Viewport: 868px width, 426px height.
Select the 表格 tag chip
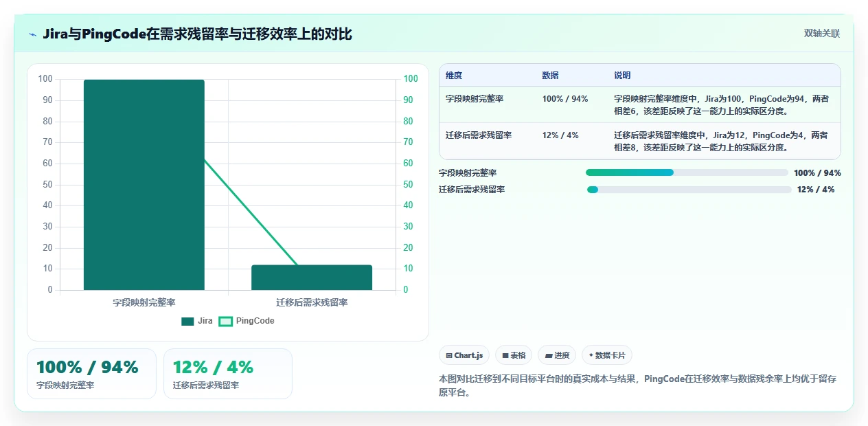click(x=514, y=355)
